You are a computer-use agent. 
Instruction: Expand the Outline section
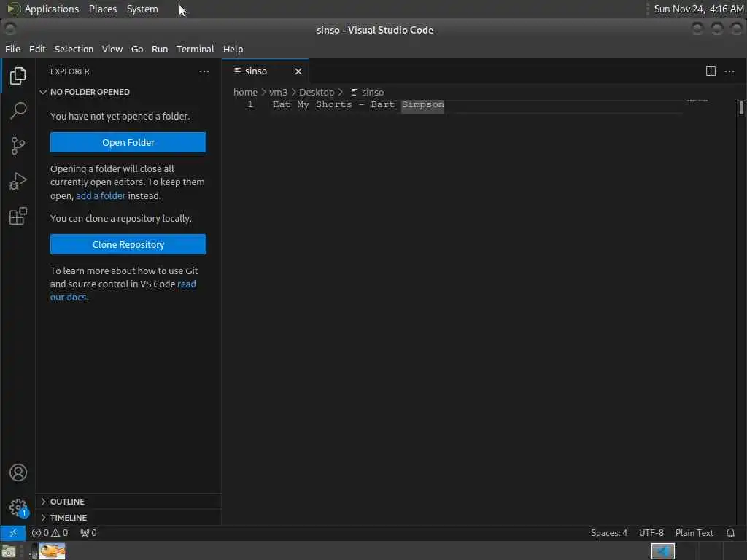pyautogui.click(x=128, y=502)
